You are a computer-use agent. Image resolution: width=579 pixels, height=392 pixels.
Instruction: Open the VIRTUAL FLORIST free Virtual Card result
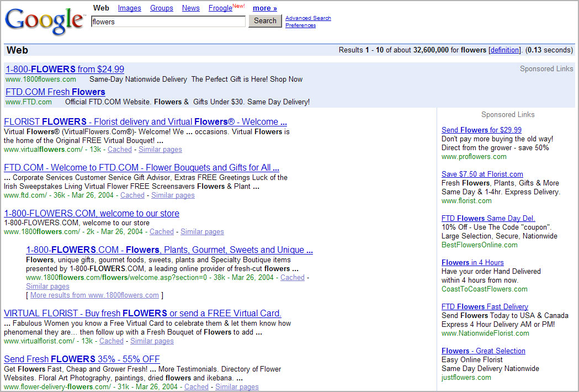click(x=142, y=313)
